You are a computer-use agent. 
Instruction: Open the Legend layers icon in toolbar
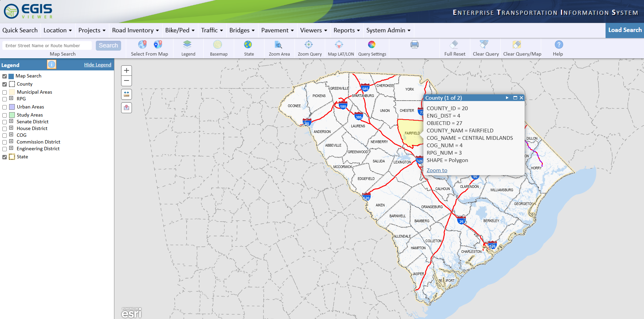[187, 45]
